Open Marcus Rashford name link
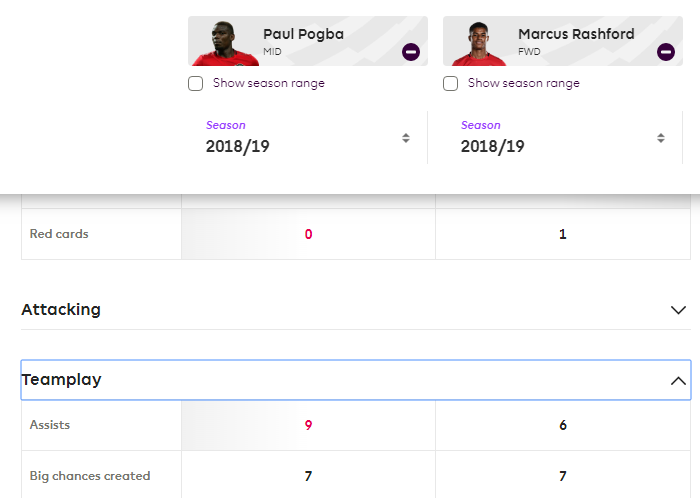This screenshot has width=700, height=498. coord(576,34)
